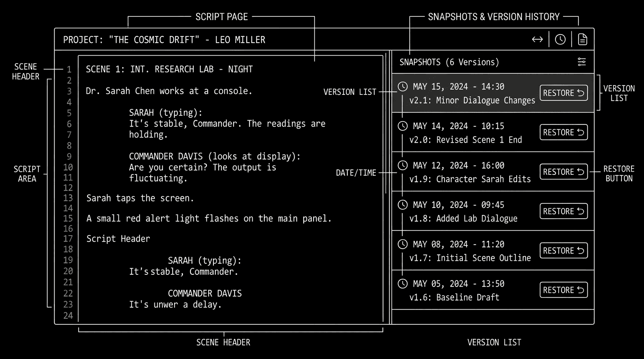Viewport: 644px width, 359px height.
Task: Click the clock icon beside v1.9 entry
Action: [402, 165]
